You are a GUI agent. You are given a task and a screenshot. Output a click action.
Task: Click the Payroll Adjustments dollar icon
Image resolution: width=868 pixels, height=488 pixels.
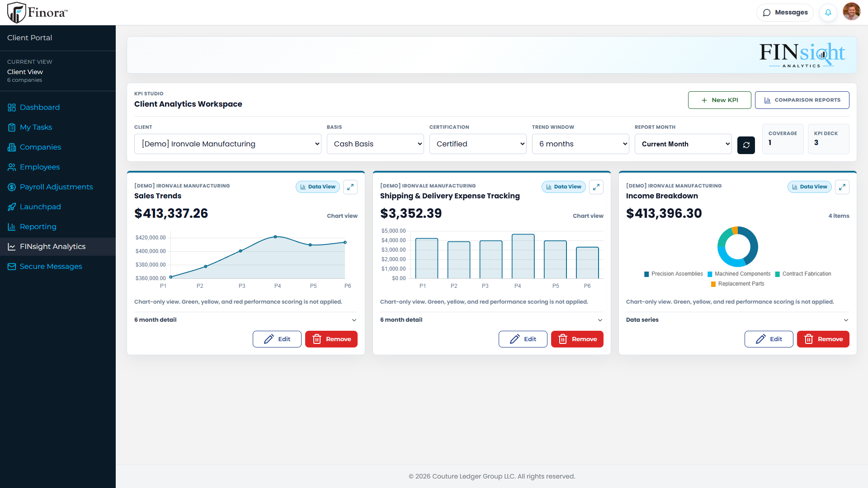point(12,187)
